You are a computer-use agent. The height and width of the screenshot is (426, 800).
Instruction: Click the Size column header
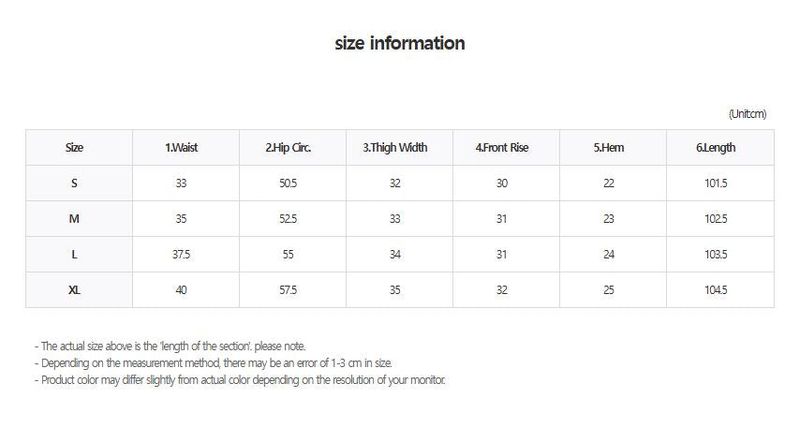tap(74, 147)
